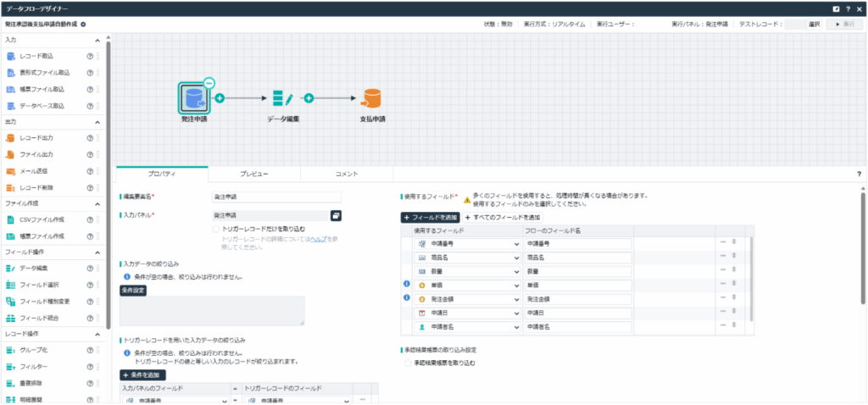Open the コメント tab
Image resolution: width=868 pixels, height=405 pixels.
[347, 174]
